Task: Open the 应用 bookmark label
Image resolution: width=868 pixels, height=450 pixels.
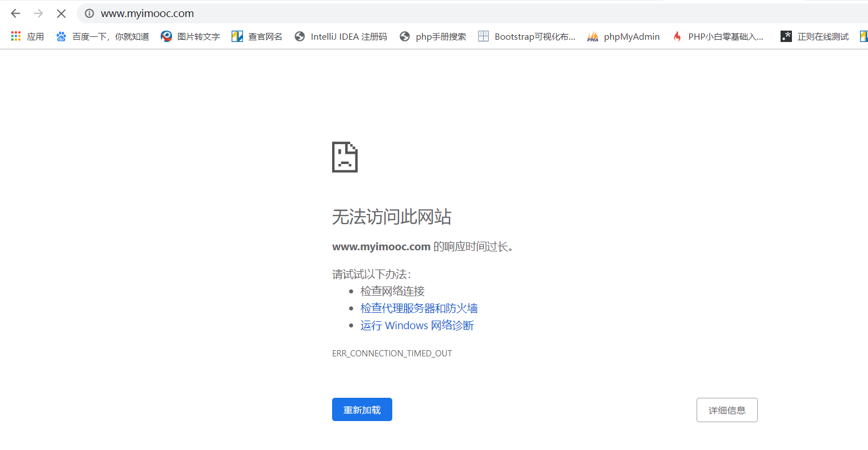Action: click(36, 36)
